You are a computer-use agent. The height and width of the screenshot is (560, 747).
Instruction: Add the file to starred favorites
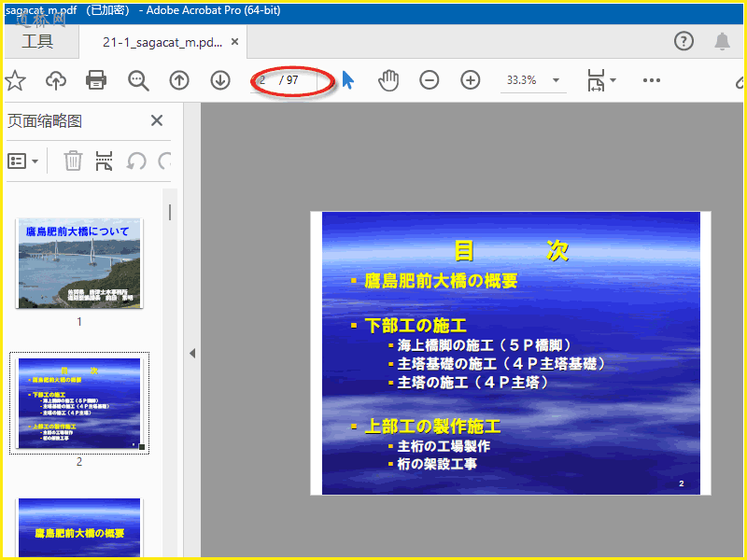coord(15,80)
